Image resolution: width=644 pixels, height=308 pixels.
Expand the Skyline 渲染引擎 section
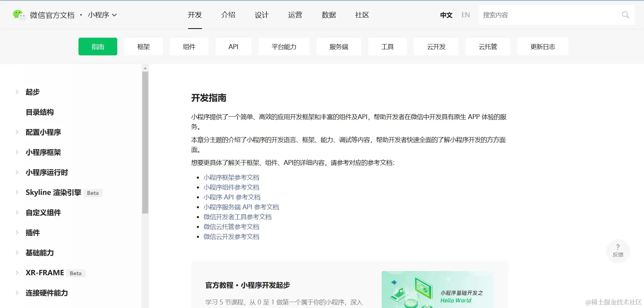coord(17,192)
